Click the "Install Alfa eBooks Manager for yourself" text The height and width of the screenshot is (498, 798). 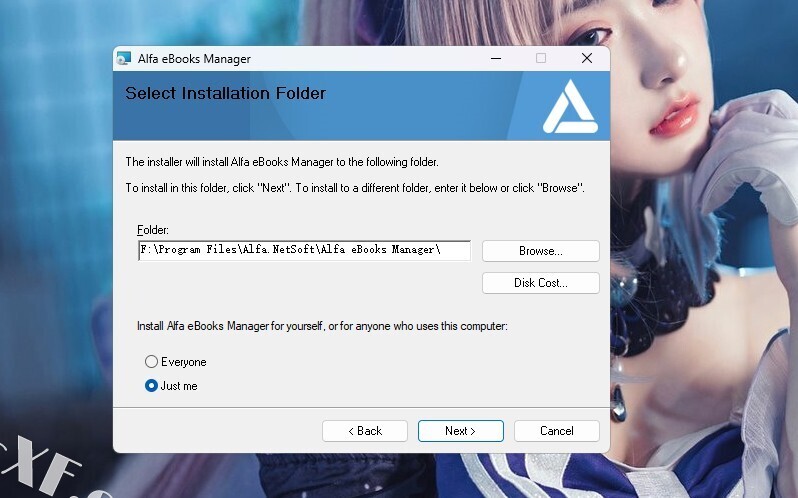(322, 327)
